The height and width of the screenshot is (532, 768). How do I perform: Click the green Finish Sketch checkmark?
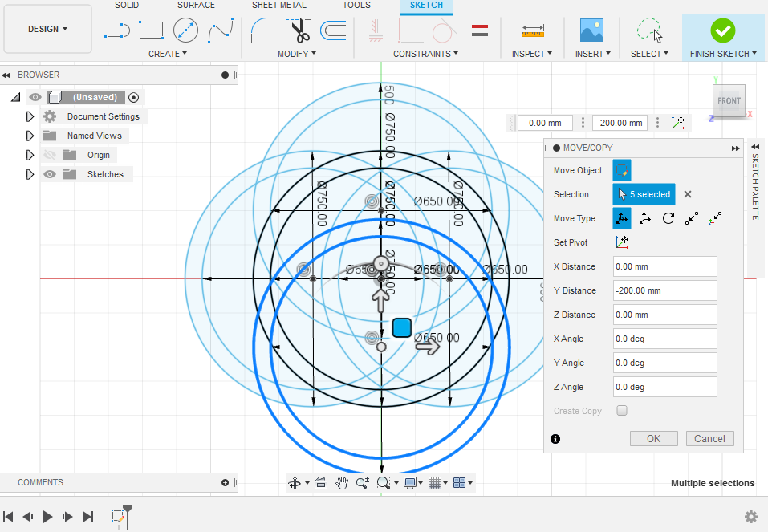click(x=722, y=30)
